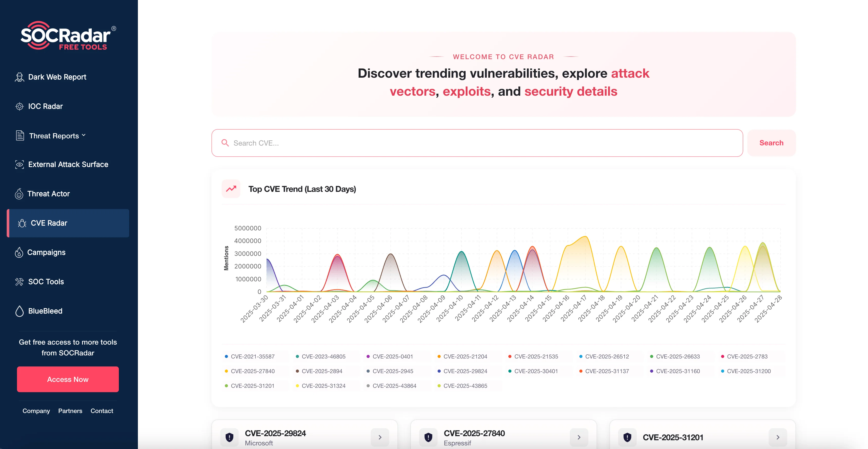Click the SOCRadar Free Tools logo
The image size is (868, 449).
(x=68, y=36)
